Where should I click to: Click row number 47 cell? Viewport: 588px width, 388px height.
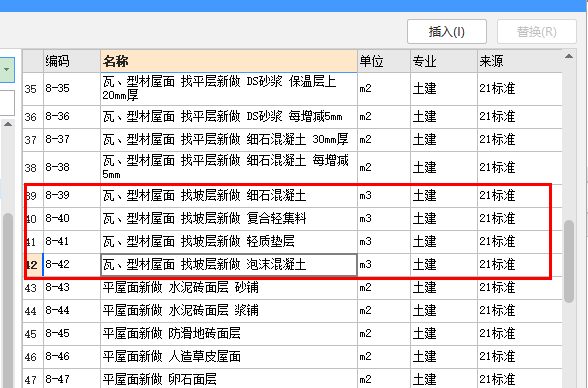[x=33, y=379]
